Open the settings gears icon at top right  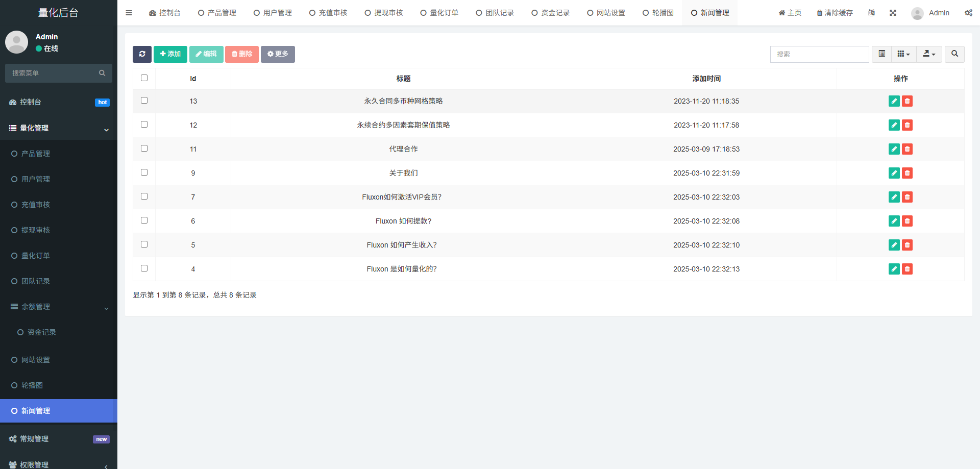pos(968,13)
